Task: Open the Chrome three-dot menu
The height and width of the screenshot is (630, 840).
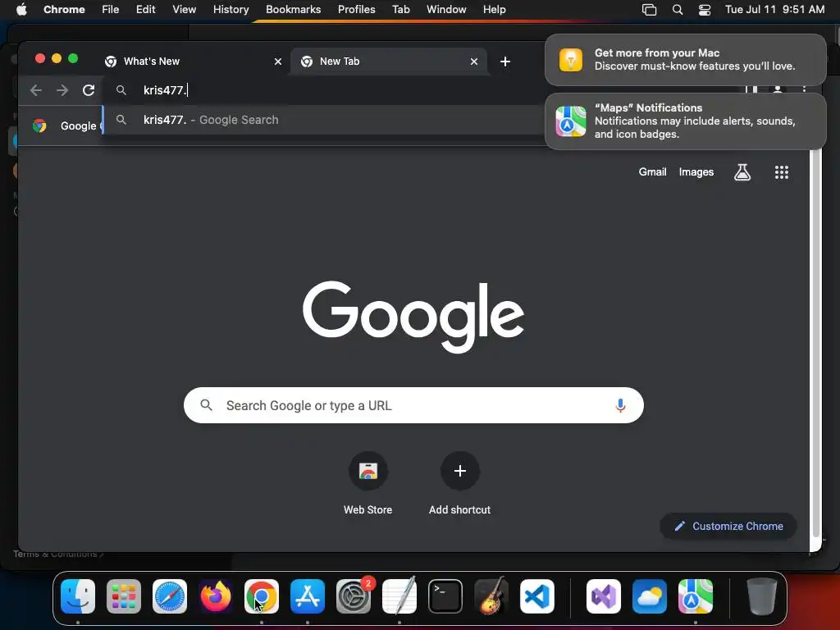Action: (804, 90)
